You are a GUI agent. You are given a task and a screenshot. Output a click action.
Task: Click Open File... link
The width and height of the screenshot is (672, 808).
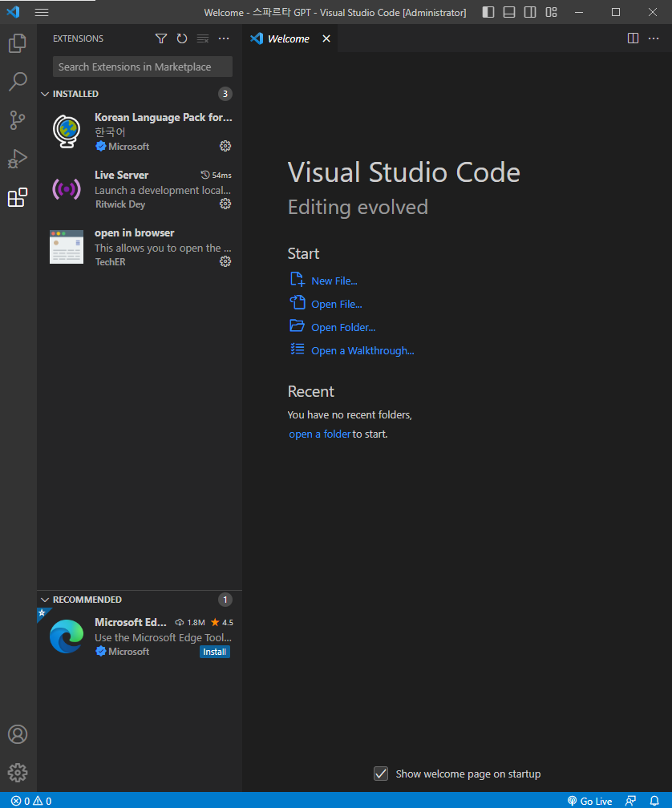[x=337, y=304]
